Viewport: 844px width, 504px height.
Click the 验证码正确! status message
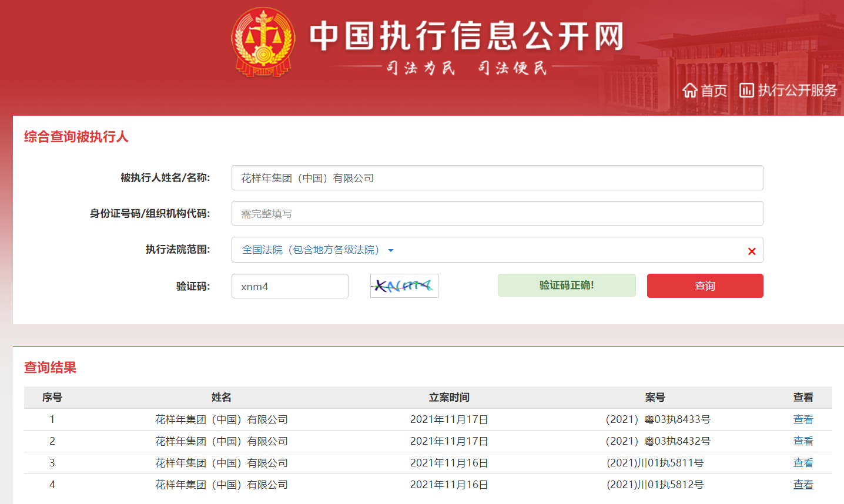(x=567, y=285)
